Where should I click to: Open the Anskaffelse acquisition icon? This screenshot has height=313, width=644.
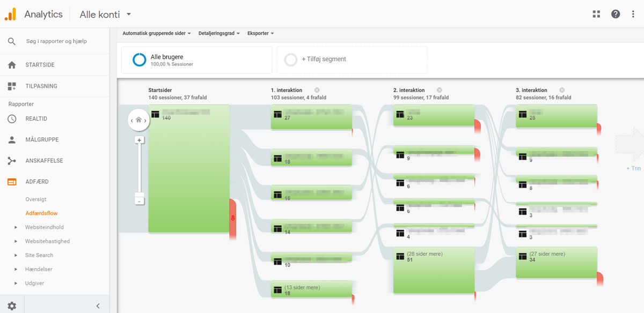coord(12,161)
